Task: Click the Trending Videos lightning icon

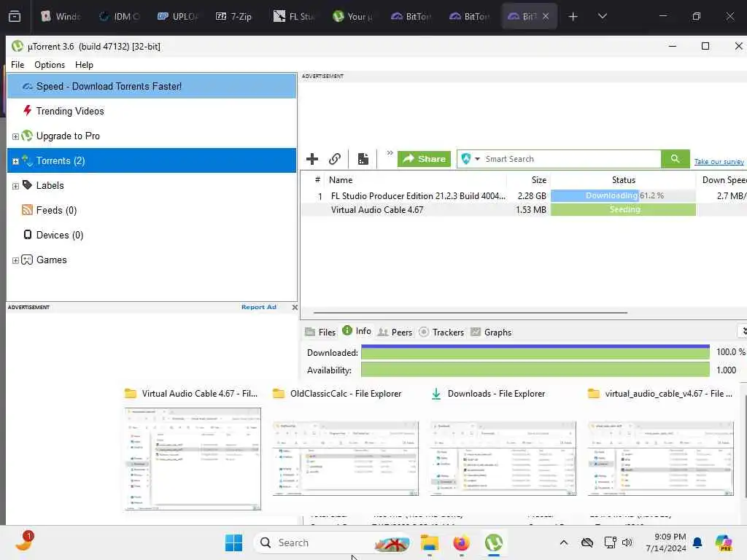Action: [x=27, y=111]
